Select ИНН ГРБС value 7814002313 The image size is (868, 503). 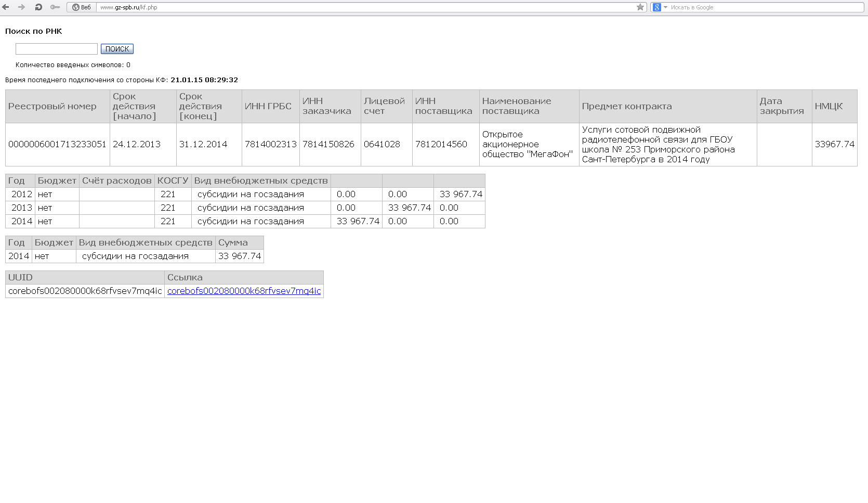271,144
